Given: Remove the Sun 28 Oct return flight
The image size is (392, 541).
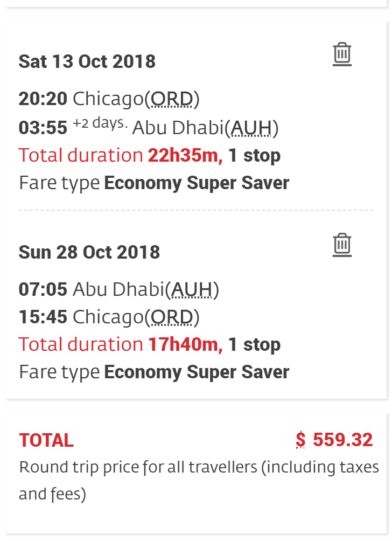Looking at the screenshot, I should [x=342, y=245].
